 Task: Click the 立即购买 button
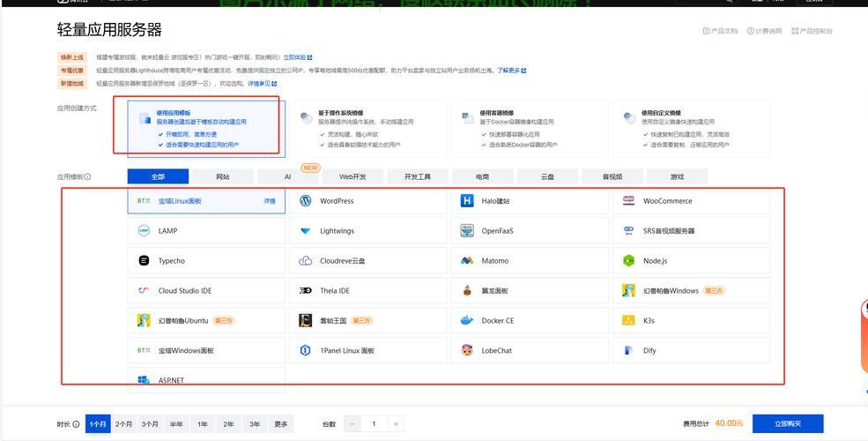tap(788, 424)
